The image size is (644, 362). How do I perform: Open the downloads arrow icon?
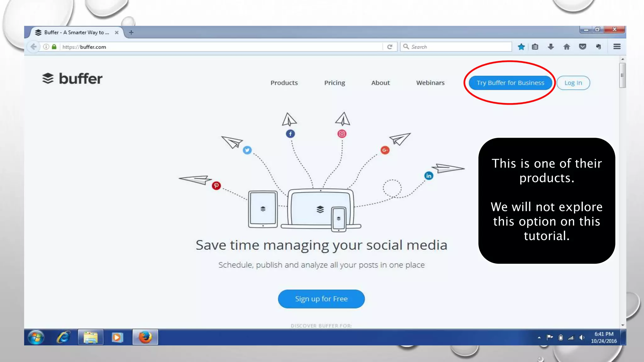pos(551,47)
